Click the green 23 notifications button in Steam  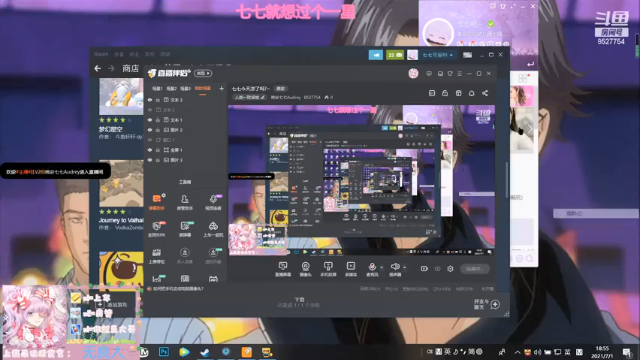point(395,55)
